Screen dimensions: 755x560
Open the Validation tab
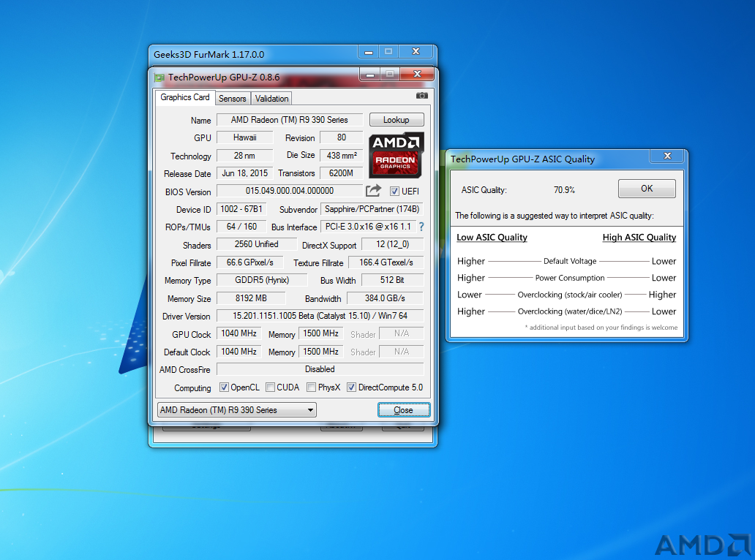coord(271,99)
